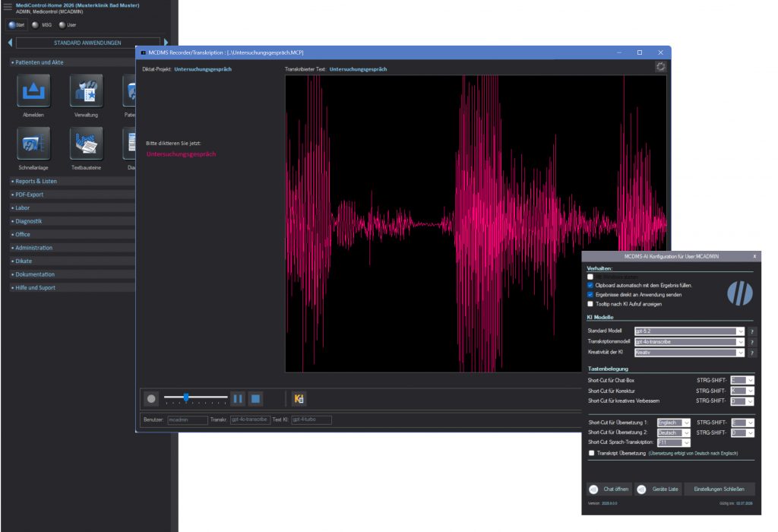The image size is (778, 532).
Task: Stop the recording with square button
Action: pyautogui.click(x=256, y=398)
